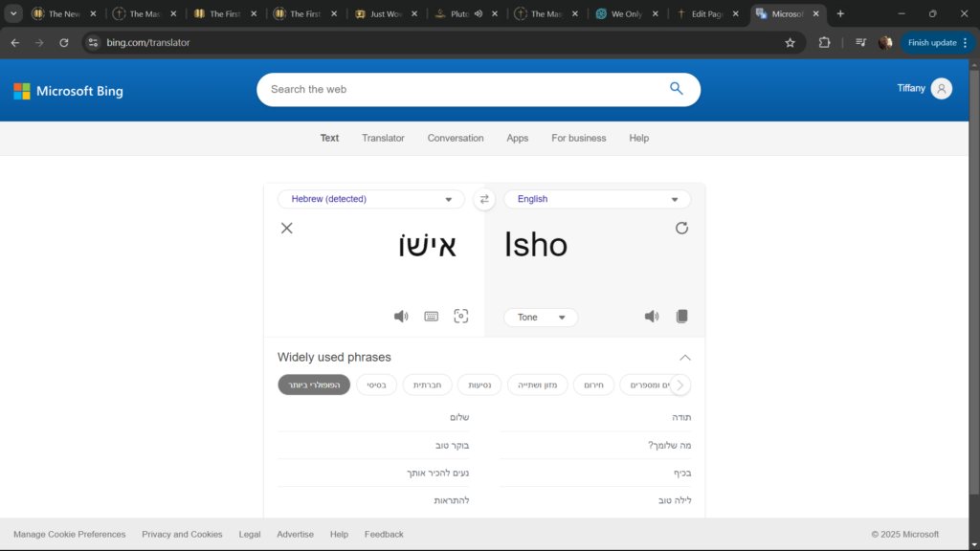Select the נסיעות phrase category chip
Image resolution: width=980 pixels, height=551 pixels.
click(479, 386)
